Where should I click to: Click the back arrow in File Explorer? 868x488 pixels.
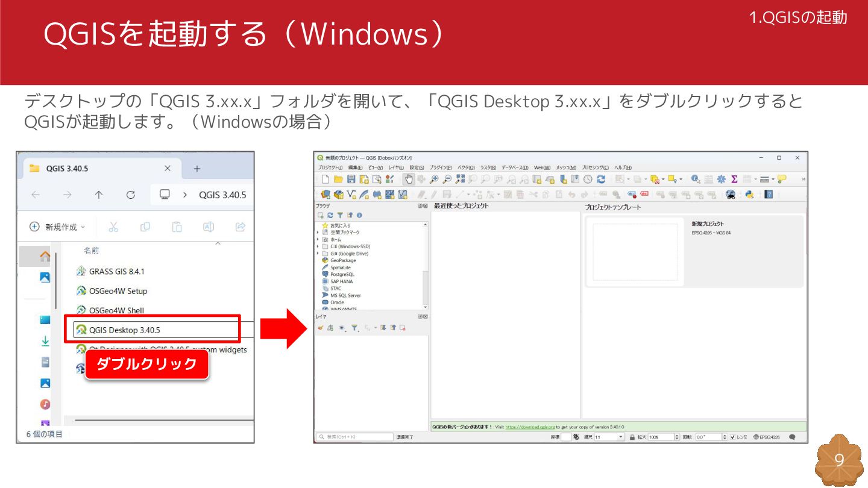point(36,195)
